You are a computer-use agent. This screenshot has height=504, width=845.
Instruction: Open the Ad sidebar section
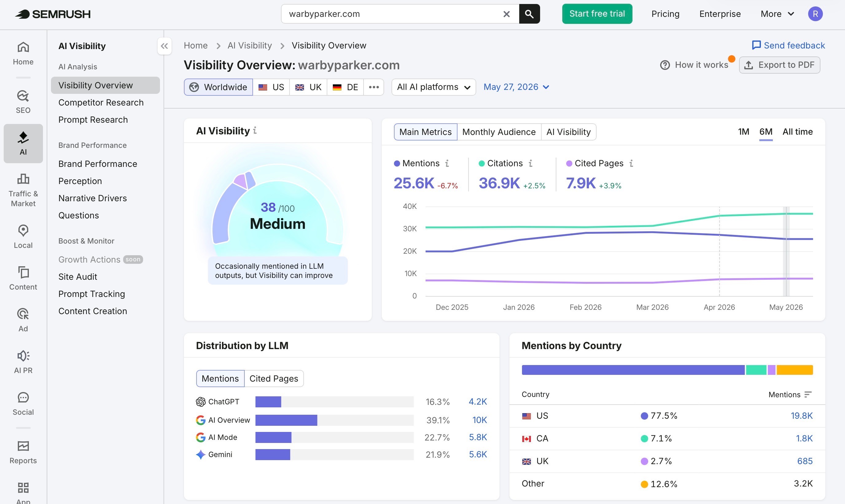pos(23,320)
